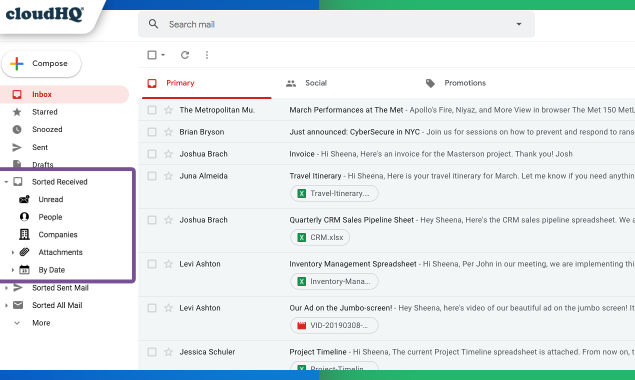Open the three-dot more options menu
The height and width of the screenshot is (380, 635).
[x=207, y=55]
